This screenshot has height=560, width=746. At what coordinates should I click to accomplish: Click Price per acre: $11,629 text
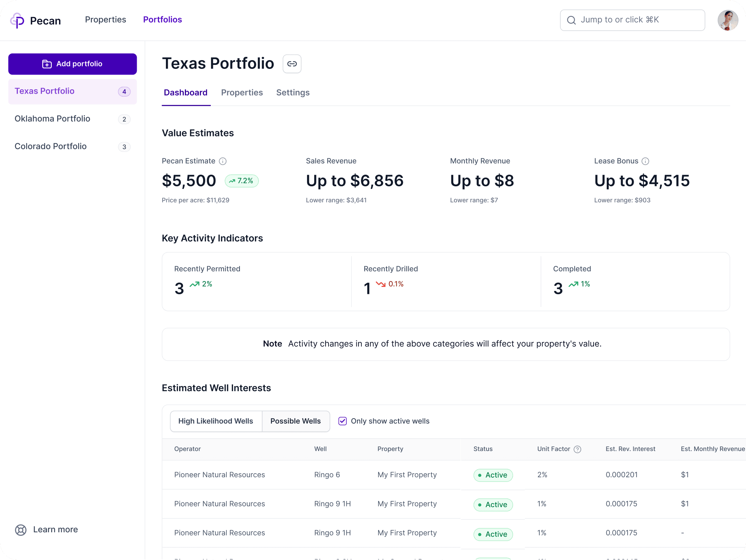195,200
